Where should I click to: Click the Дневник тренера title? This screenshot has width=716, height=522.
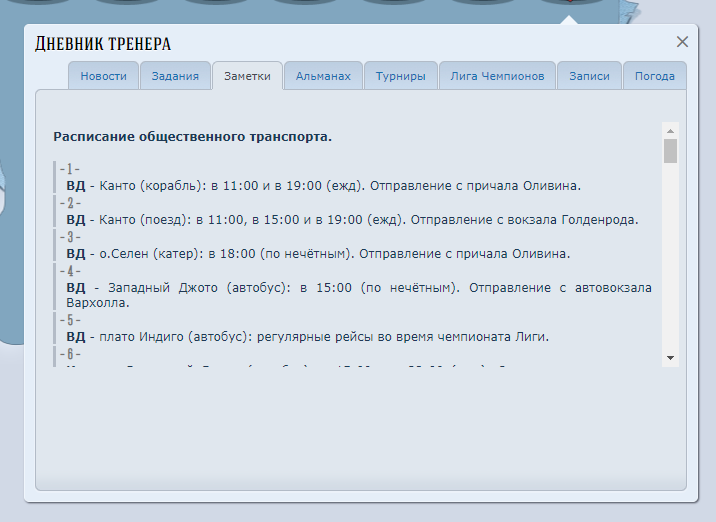[103, 44]
